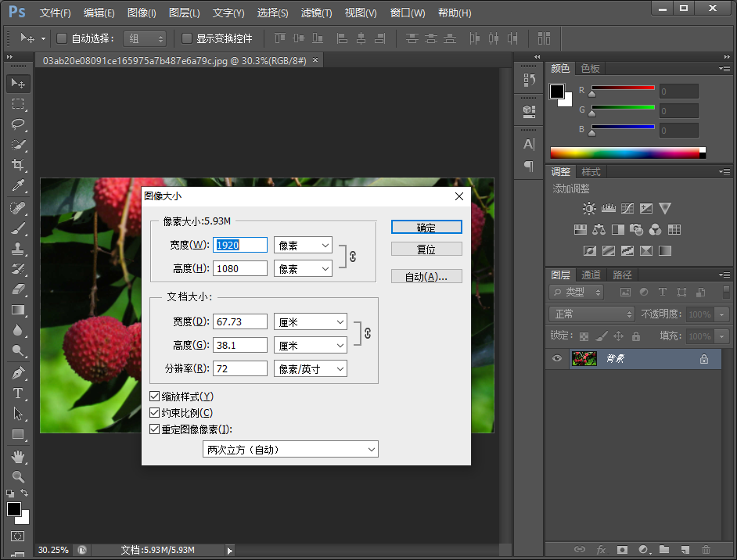The width and height of the screenshot is (737, 560).
Task: Switch to the 通道 tab
Action: pyautogui.click(x=591, y=275)
